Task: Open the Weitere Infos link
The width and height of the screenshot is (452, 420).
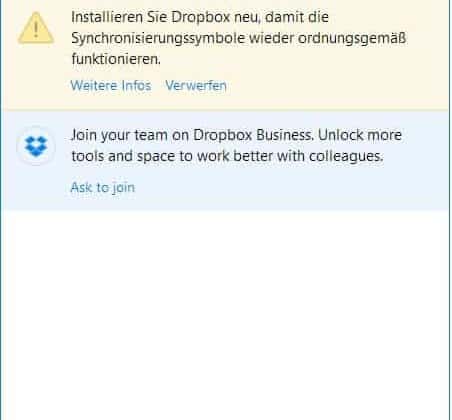Action: click(x=111, y=86)
